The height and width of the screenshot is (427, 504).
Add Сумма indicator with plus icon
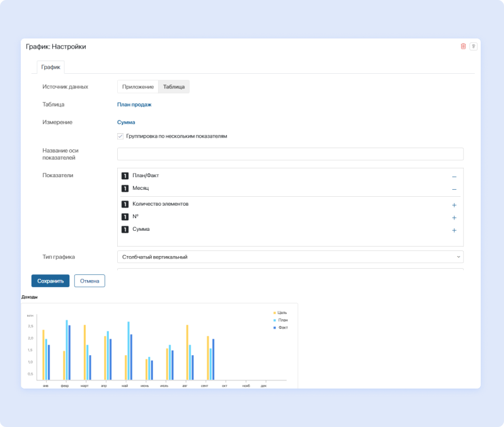tap(454, 230)
